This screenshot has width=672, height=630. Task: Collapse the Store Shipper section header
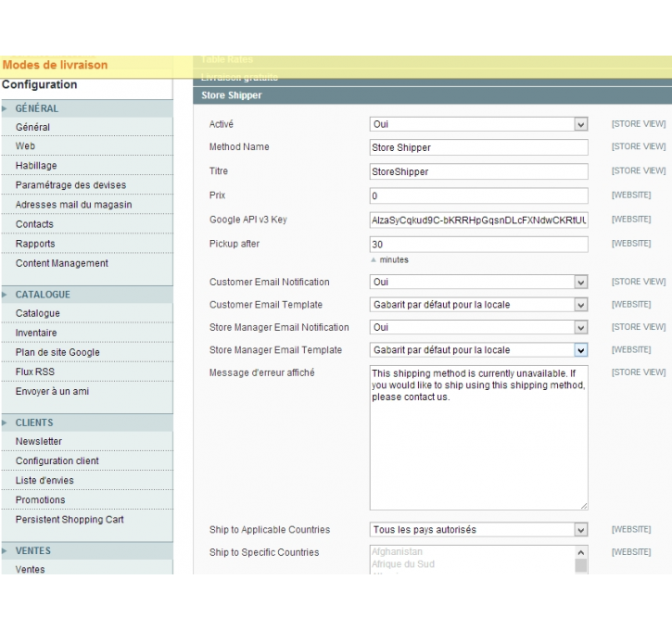point(433,95)
